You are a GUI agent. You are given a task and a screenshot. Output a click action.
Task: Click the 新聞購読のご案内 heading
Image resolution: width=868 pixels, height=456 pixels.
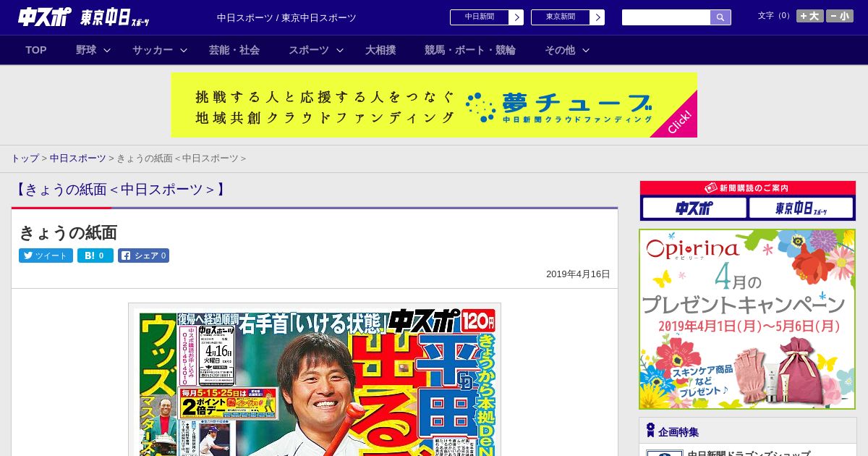748,188
